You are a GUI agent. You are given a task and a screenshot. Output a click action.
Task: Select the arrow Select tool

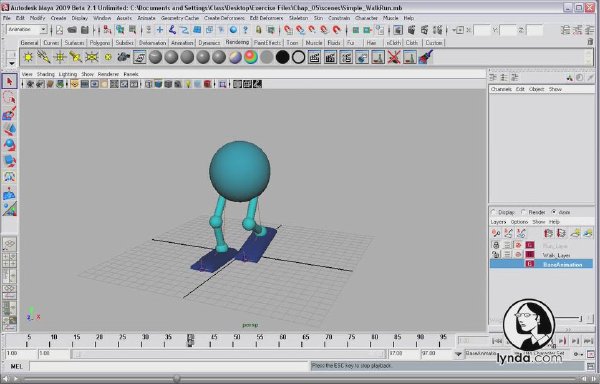(x=10, y=81)
